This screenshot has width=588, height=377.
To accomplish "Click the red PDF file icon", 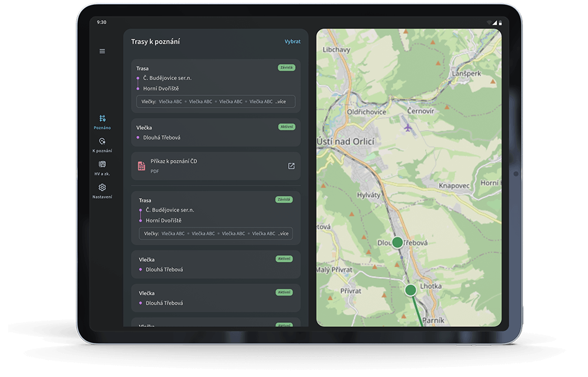I will (x=142, y=166).
